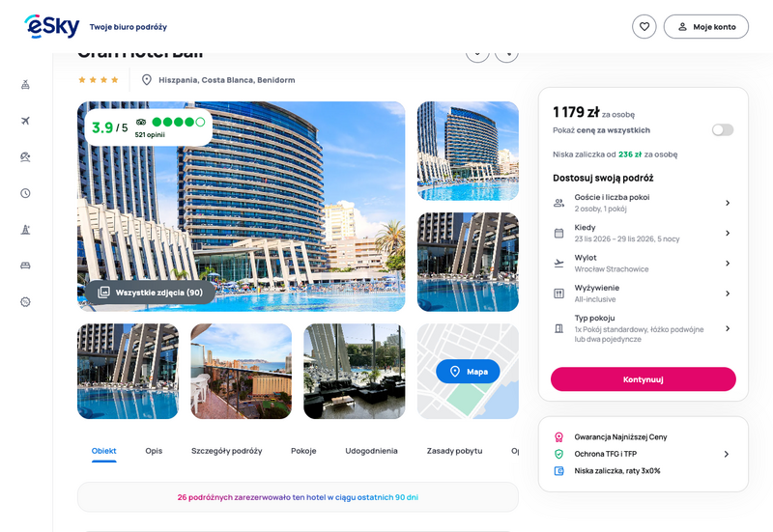Image resolution: width=773 pixels, height=532 pixels.
Task: Open Wszystkie zdjęcia (90) gallery button
Action: [x=151, y=293]
